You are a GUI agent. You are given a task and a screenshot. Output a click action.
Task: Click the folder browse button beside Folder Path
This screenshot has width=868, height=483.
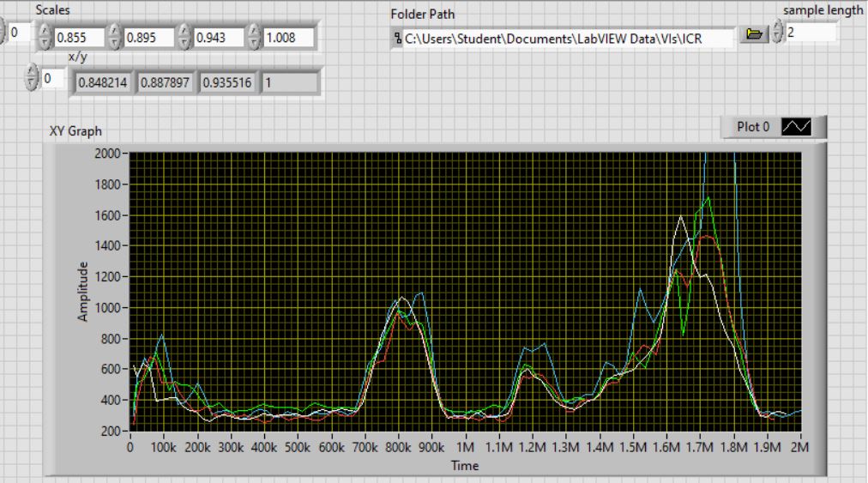754,34
